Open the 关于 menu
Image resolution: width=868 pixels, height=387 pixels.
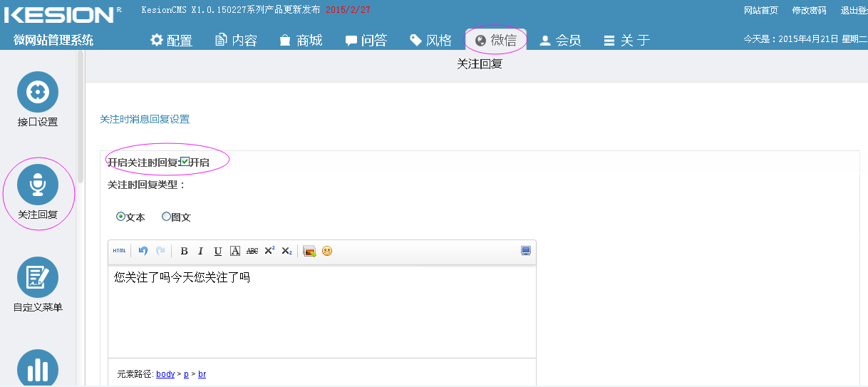(x=627, y=41)
